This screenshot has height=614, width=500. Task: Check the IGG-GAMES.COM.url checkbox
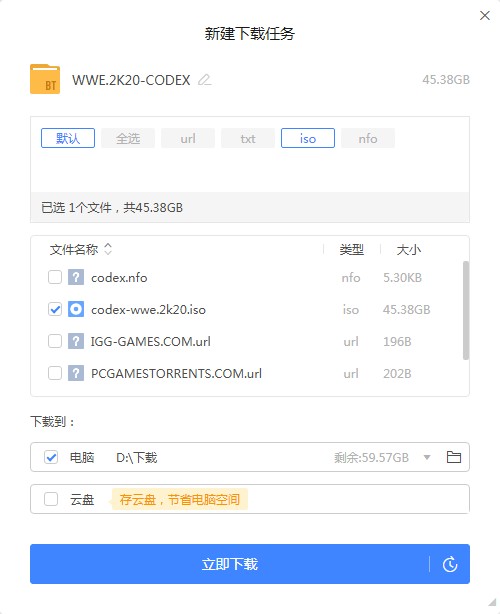(x=55, y=341)
